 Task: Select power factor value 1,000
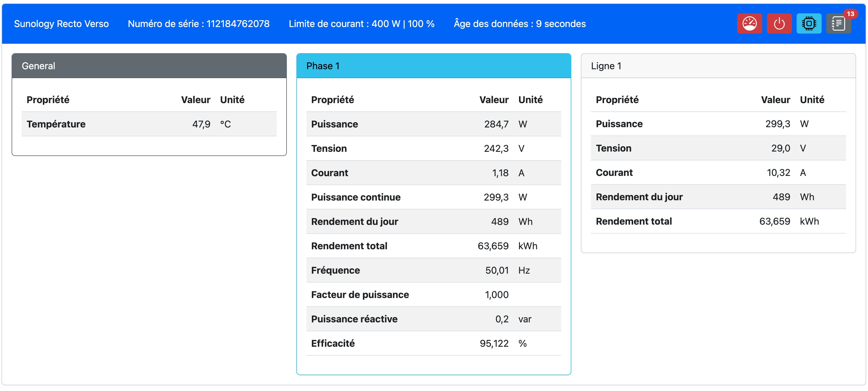click(497, 294)
